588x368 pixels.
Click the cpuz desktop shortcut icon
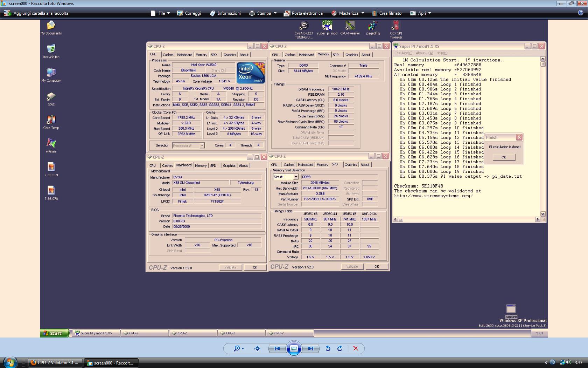click(51, 98)
